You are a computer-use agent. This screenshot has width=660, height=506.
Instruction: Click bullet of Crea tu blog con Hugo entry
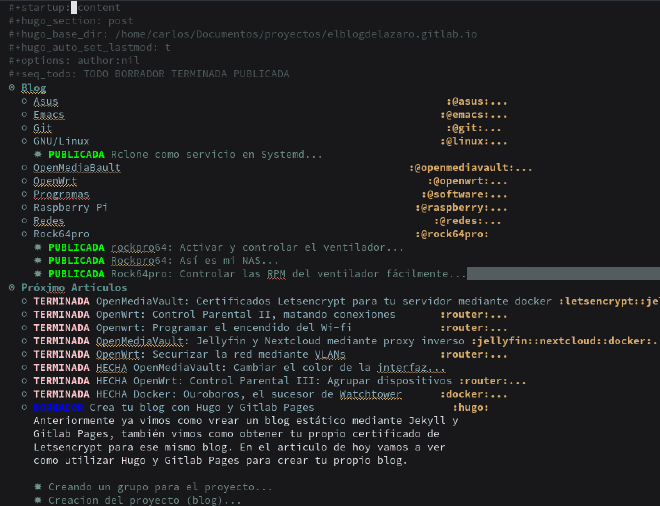tap(24, 407)
